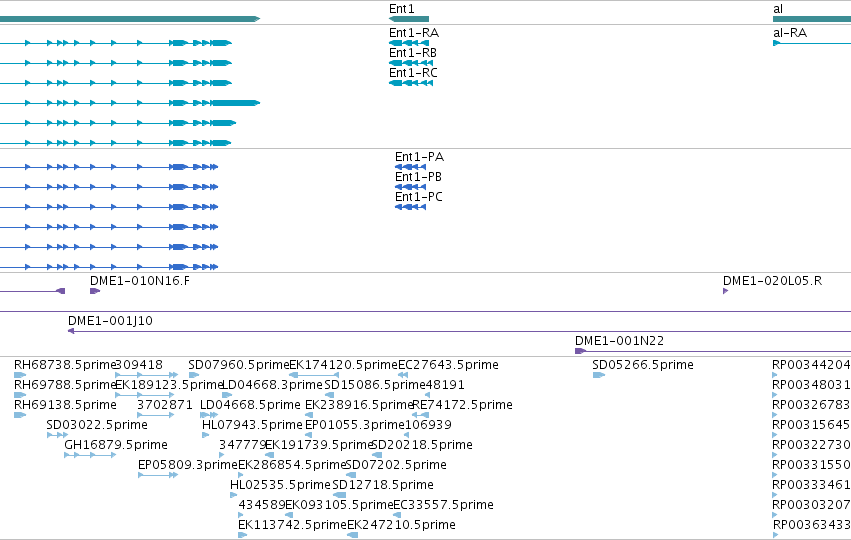Click the RP00322730 feature label

pos(811,445)
